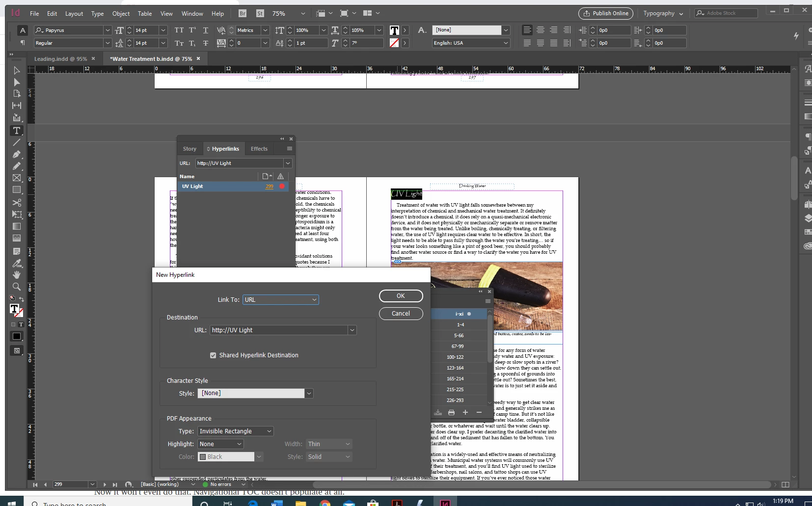Switch to the Effects panel tab
The height and width of the screenshot is (506, 812).
coord(259,149)
